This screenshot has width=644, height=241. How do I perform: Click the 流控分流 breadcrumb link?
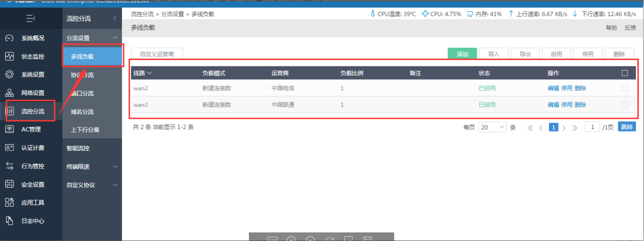142,14
